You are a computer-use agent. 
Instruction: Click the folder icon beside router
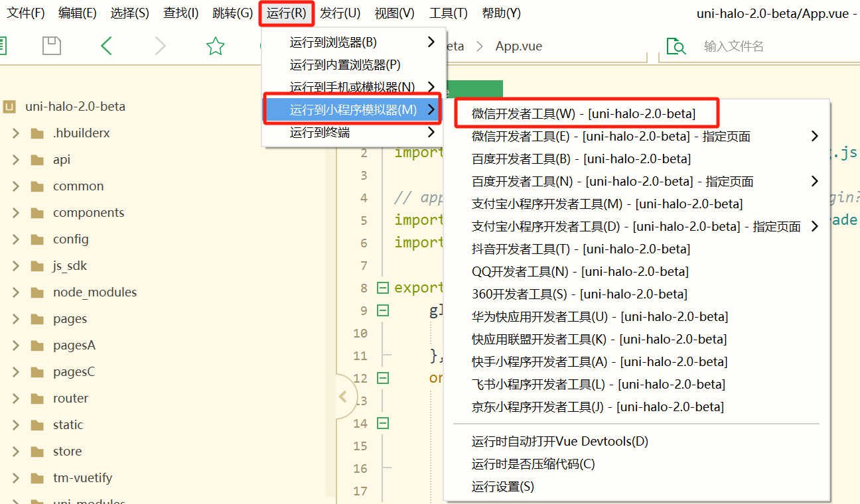tap(38, 399)
